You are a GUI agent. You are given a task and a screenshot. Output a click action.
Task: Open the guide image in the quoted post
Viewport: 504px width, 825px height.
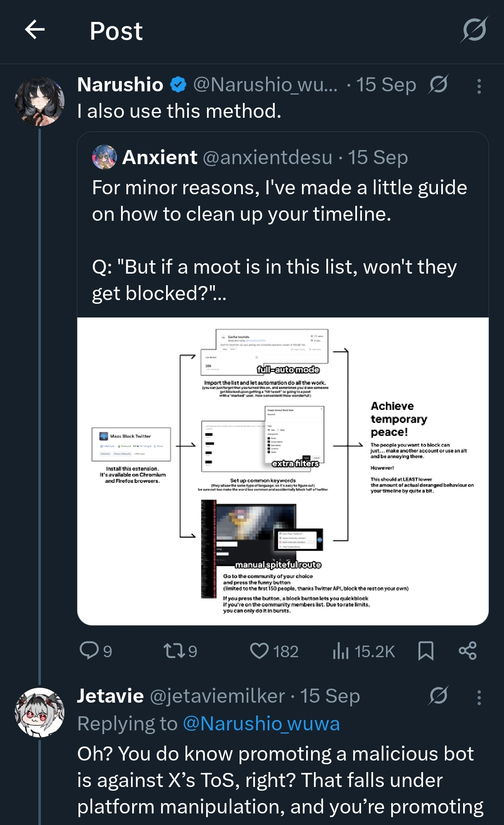tap(283, 471)
